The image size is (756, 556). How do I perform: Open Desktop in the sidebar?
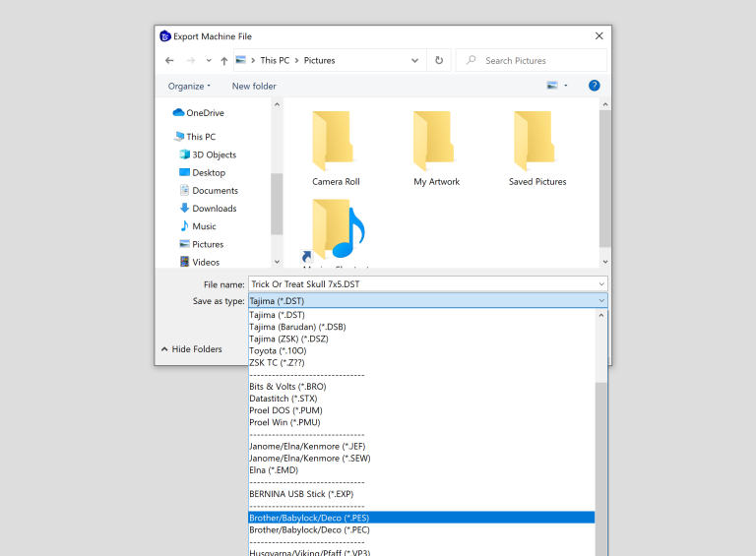pyautogui.click(x=202, y=172)
